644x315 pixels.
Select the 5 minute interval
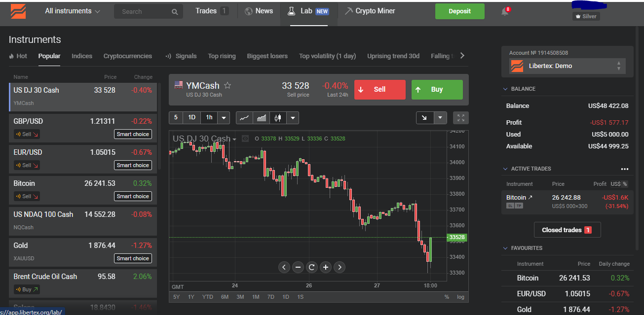[176, 117]
